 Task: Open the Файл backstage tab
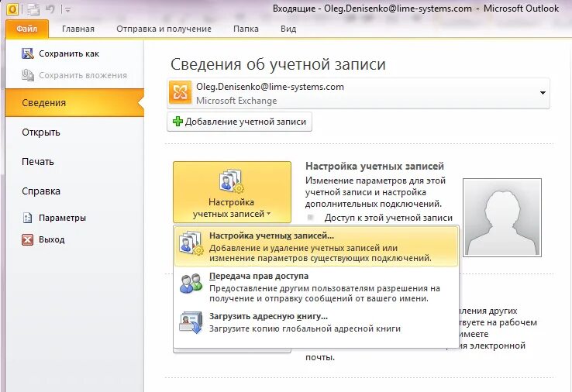point(27,29)
